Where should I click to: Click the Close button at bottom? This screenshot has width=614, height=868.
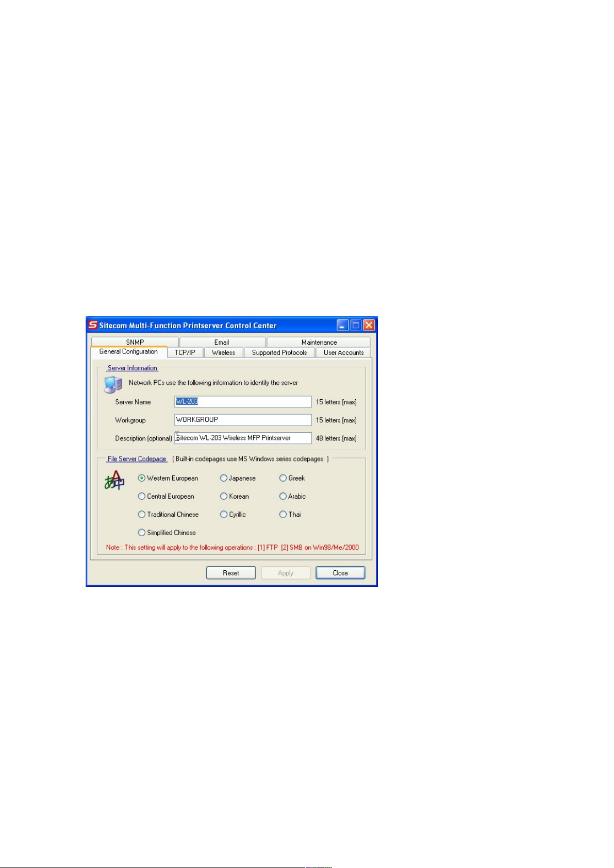[340, 573]
